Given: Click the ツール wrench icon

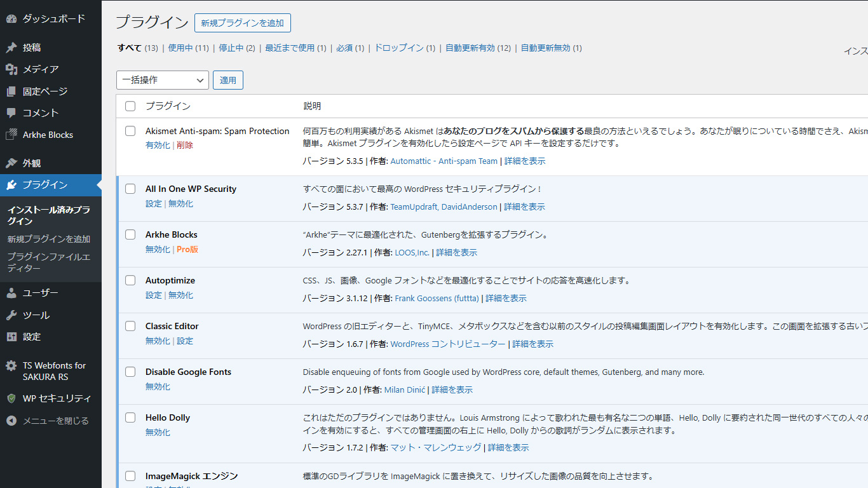Looking at the screenshot, I should pos(11,315).
